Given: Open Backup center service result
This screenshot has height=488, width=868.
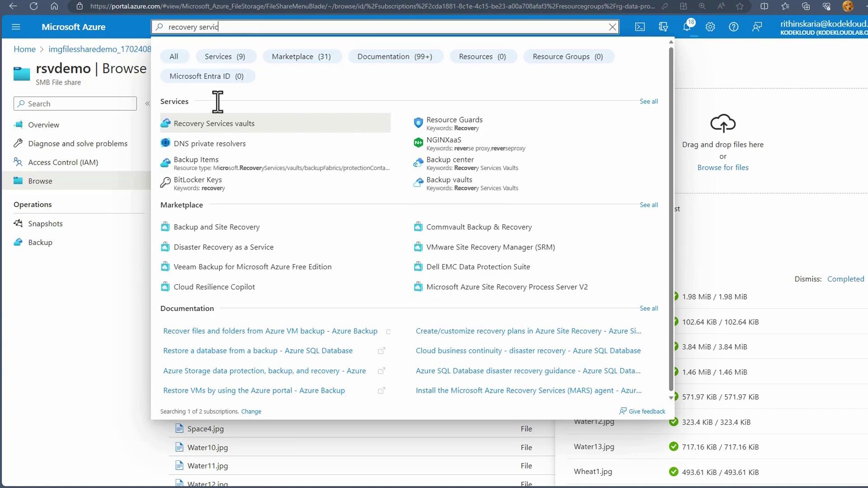Looking at the screenshot, I should point(450,160).
